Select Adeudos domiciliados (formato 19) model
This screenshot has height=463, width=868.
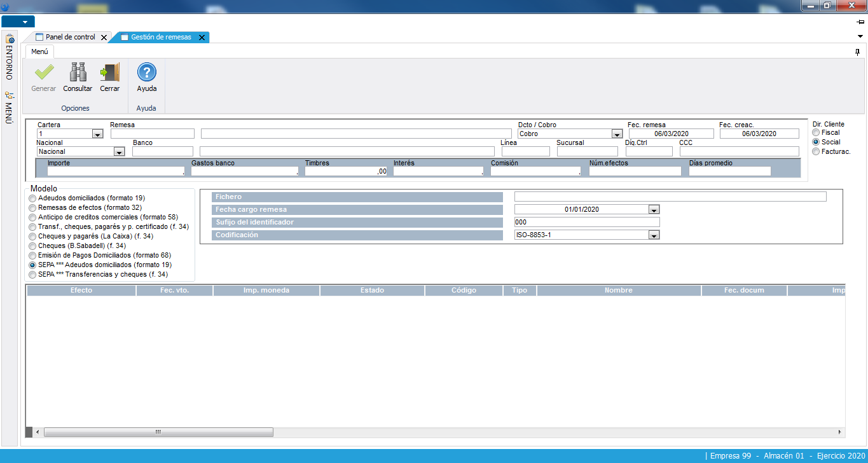click(32, 198)
